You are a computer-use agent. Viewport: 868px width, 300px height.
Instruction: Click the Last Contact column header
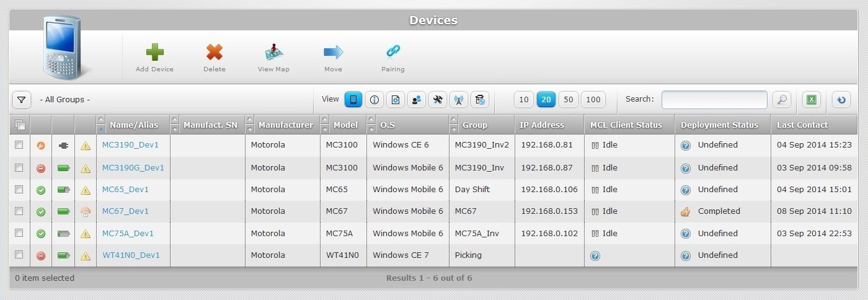[x=802, y=125]
